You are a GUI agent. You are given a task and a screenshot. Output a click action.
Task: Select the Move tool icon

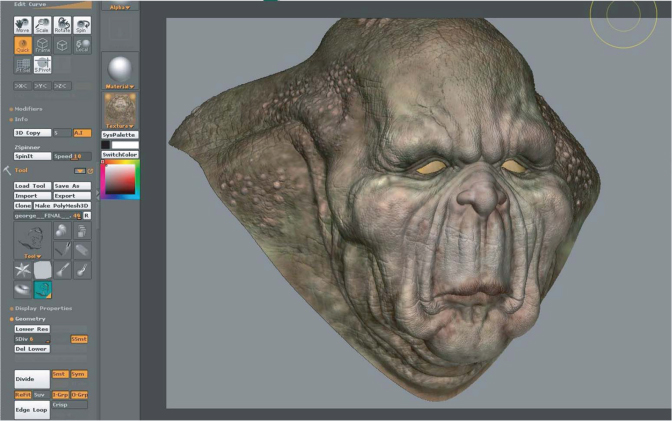[x=22, y=24]
